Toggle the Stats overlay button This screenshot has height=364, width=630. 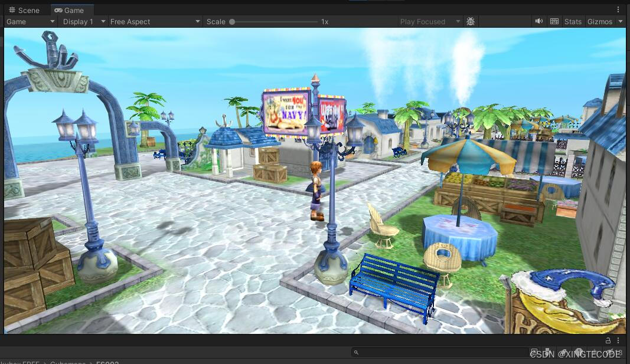click(x=573, y=22)
